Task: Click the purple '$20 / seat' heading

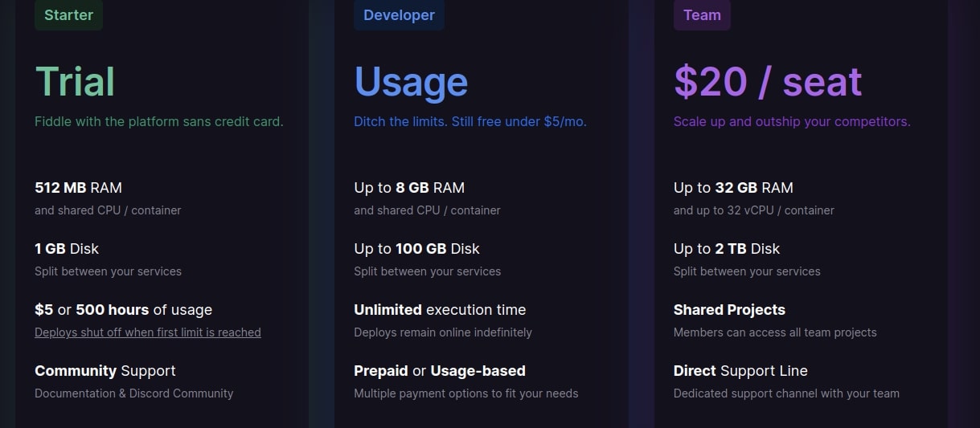Action: pos(768,82)
